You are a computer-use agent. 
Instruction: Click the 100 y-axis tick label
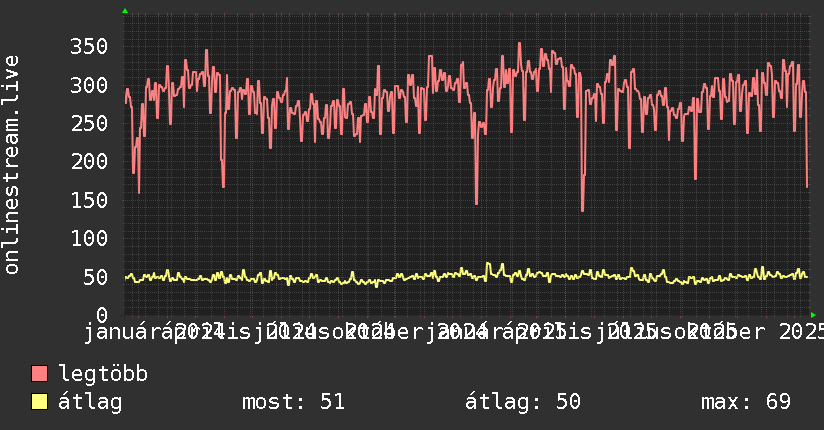pos(89,239)
